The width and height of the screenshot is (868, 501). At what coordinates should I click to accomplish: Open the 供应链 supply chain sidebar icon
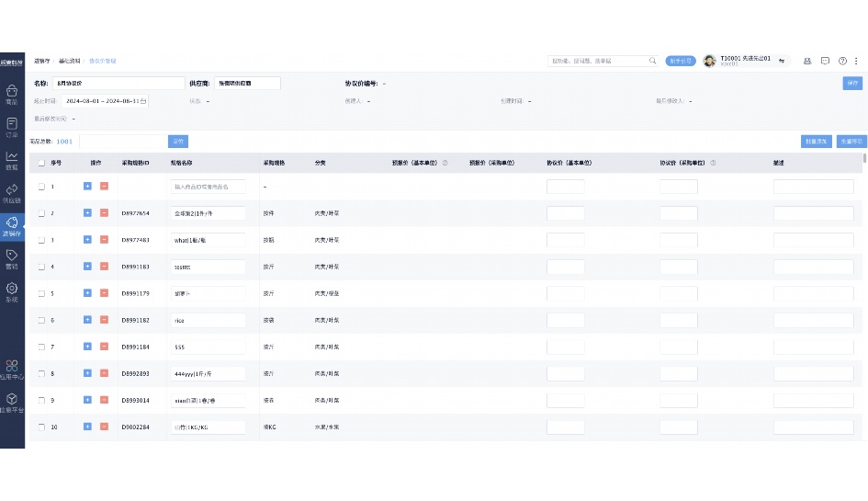pyautogui.click(x=12, y=192)
